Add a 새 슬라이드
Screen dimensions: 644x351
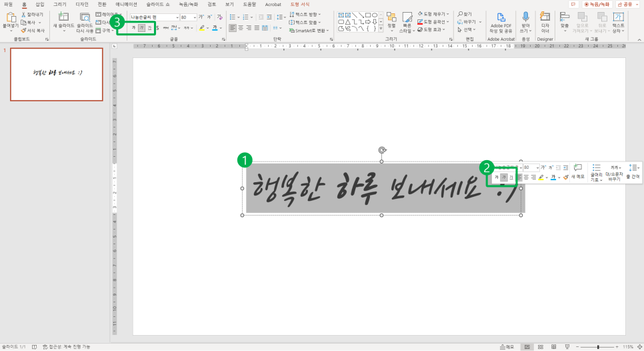(x=63, y=21)
